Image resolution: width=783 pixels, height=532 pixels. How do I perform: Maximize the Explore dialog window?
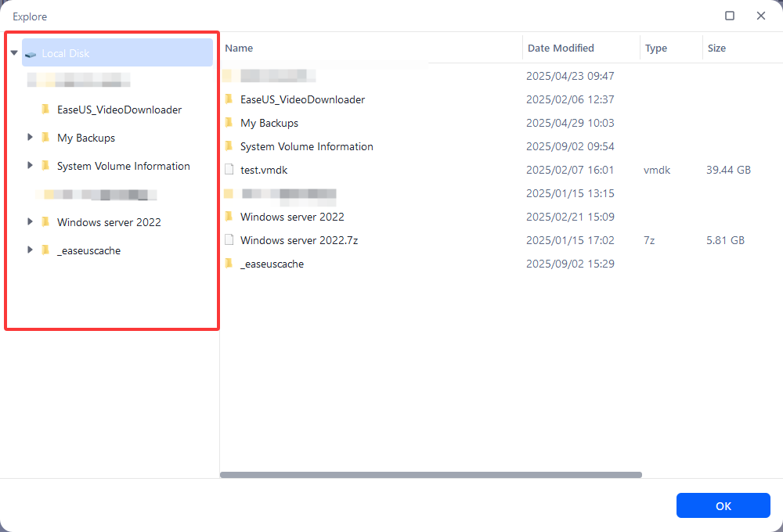click(730, 16)
